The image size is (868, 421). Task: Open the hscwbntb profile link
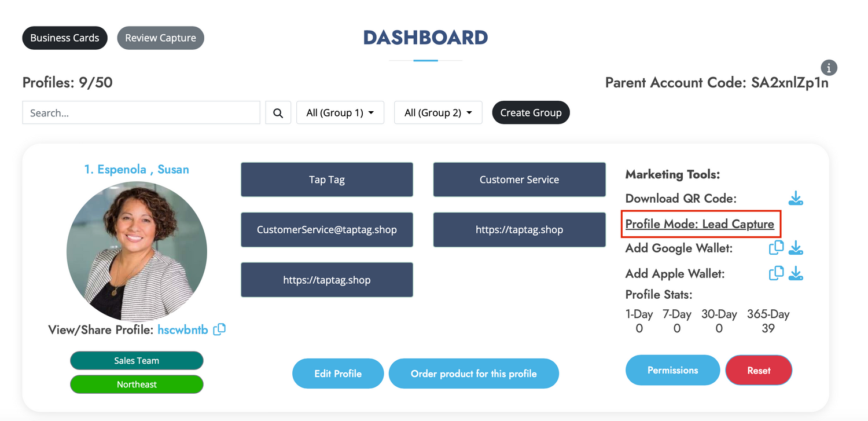183,329
